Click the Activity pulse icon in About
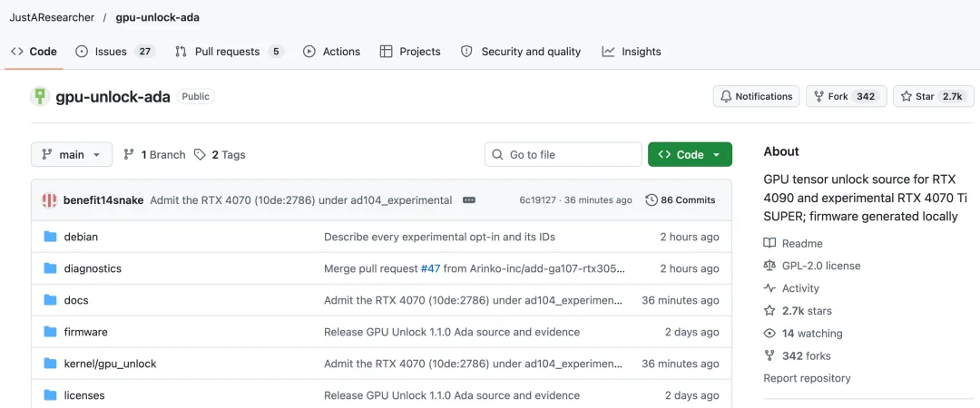Screen dimensions: 980x408 pos(769,288)
